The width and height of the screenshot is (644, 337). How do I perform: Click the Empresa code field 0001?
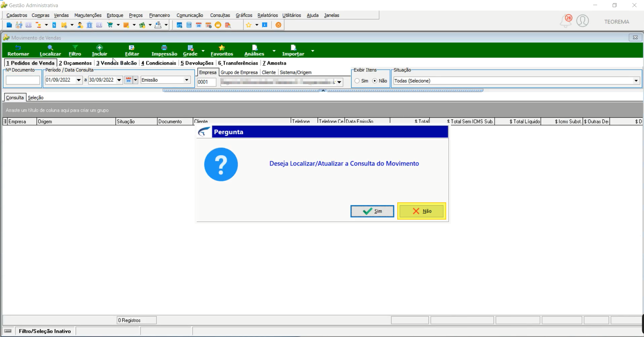pyautogui.click(x=206, y=82)
